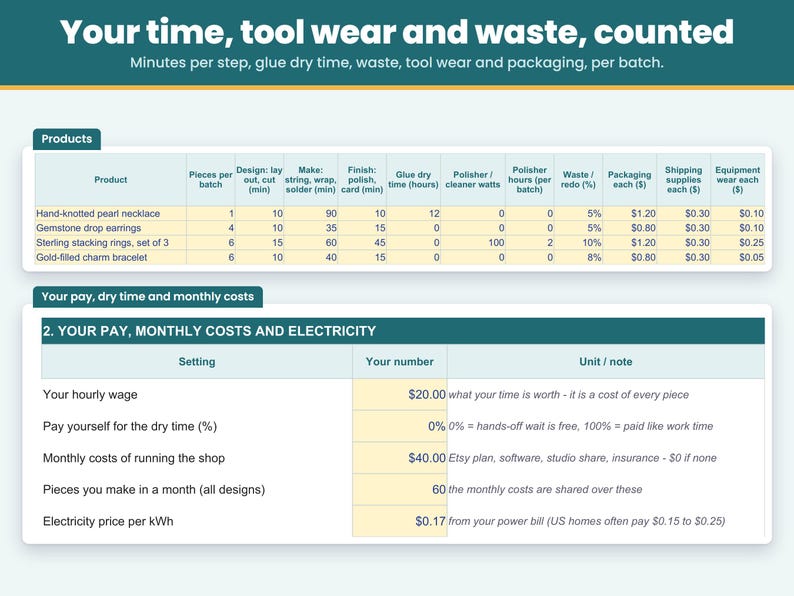This screenshot has width=794, height=596.
Task: Click the 'Your hourly wage' label
Action: click(90, 394)
